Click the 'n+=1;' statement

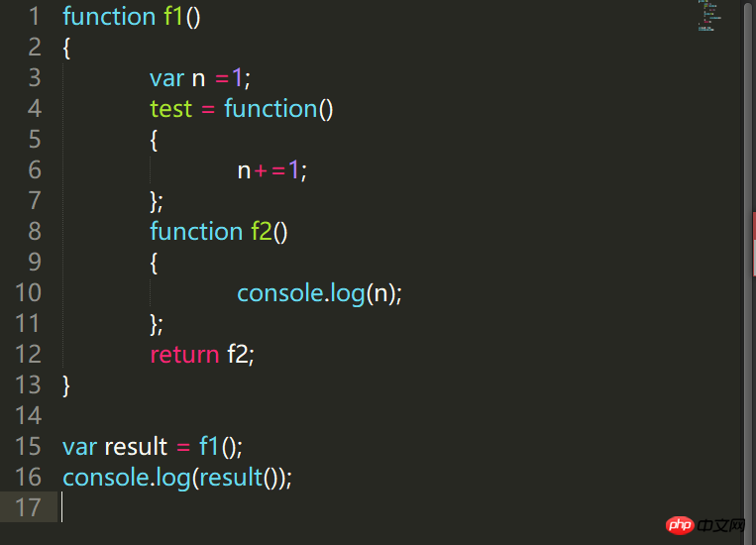point(271,170)
